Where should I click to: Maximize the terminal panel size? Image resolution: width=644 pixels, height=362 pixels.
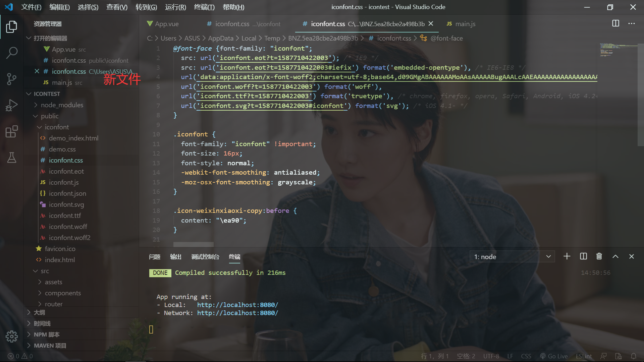point(615,256)
